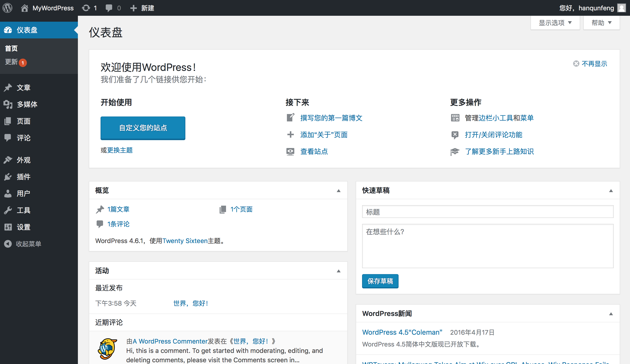Open the 外观 menu in sidebar
This screenshot has height=364, width=630.
pos(39,160)
